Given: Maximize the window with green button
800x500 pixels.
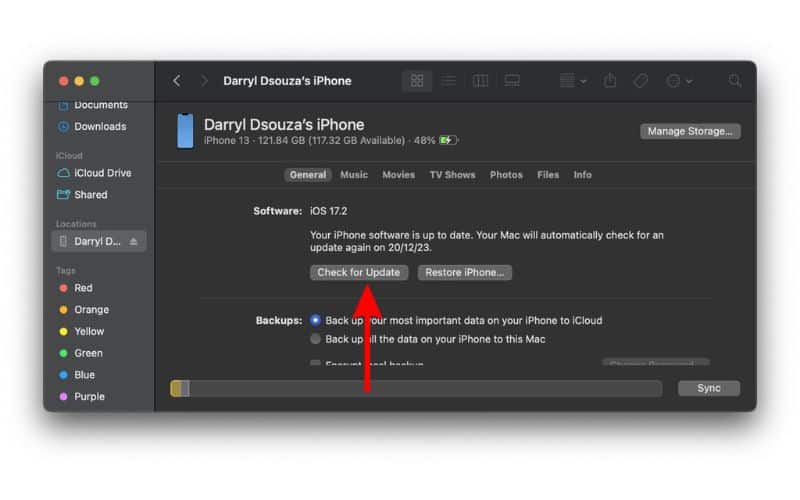Looking at the screenshot, I should [x=95, y=81].
